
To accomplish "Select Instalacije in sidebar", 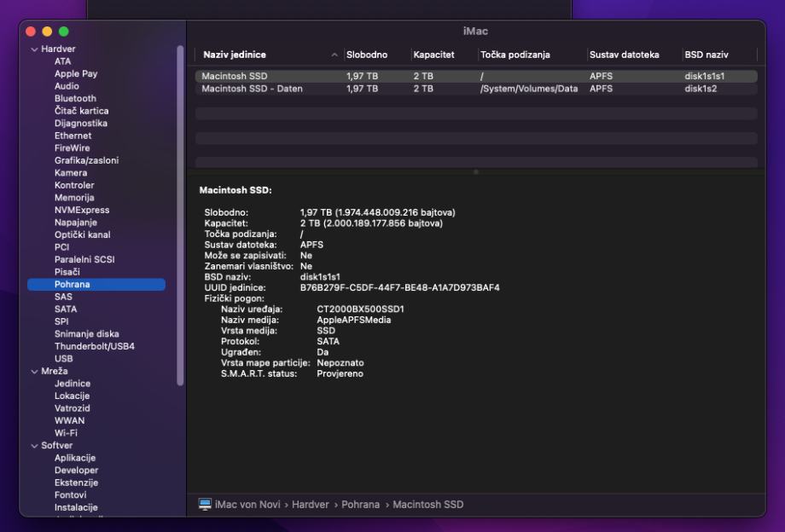I will (76, 507).
